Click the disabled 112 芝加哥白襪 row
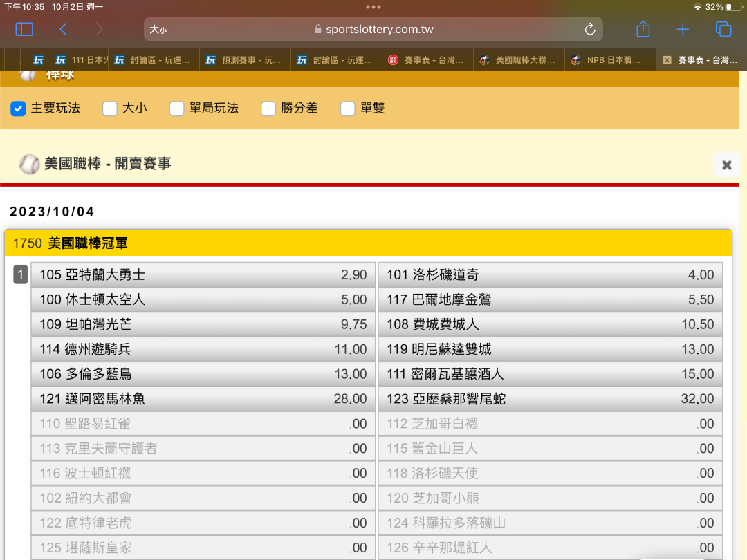Image resolution: width=747 pixels, height=560 pixels. coord(551,423)
